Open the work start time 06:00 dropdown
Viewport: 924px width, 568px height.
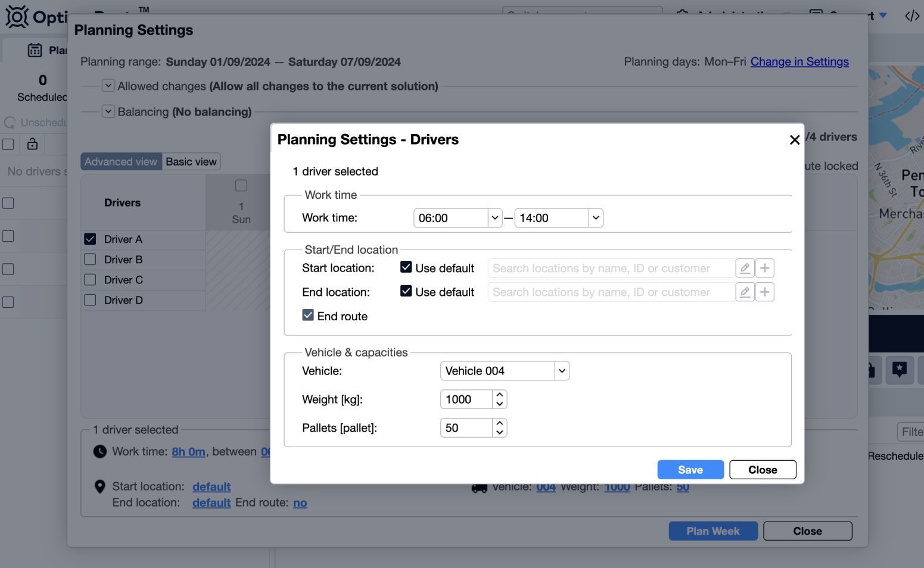click(x=494, y=218)
